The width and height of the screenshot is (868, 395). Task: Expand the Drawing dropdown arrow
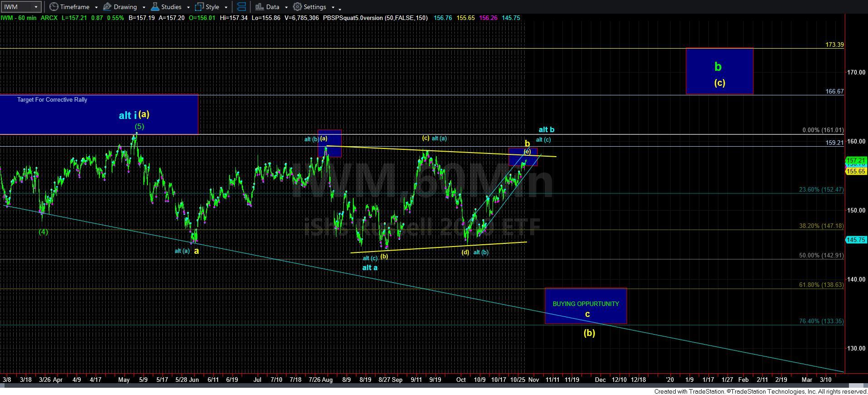(x=144, y=7)
